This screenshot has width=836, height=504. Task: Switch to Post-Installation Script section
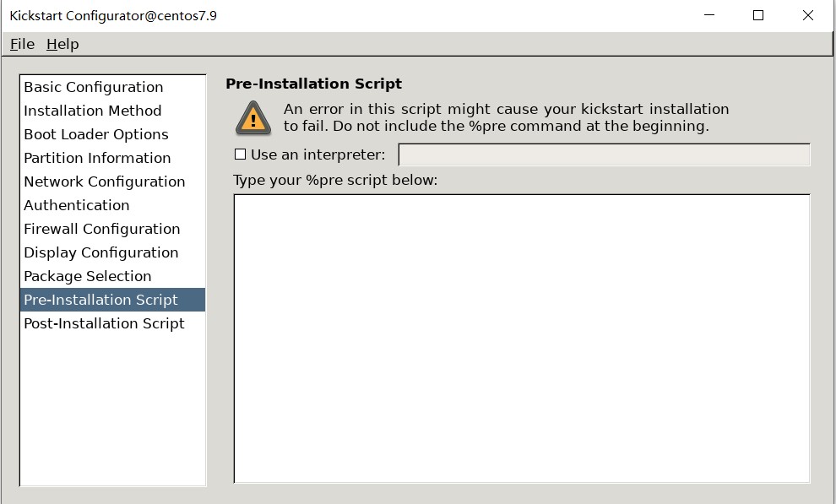pos(112,323)
